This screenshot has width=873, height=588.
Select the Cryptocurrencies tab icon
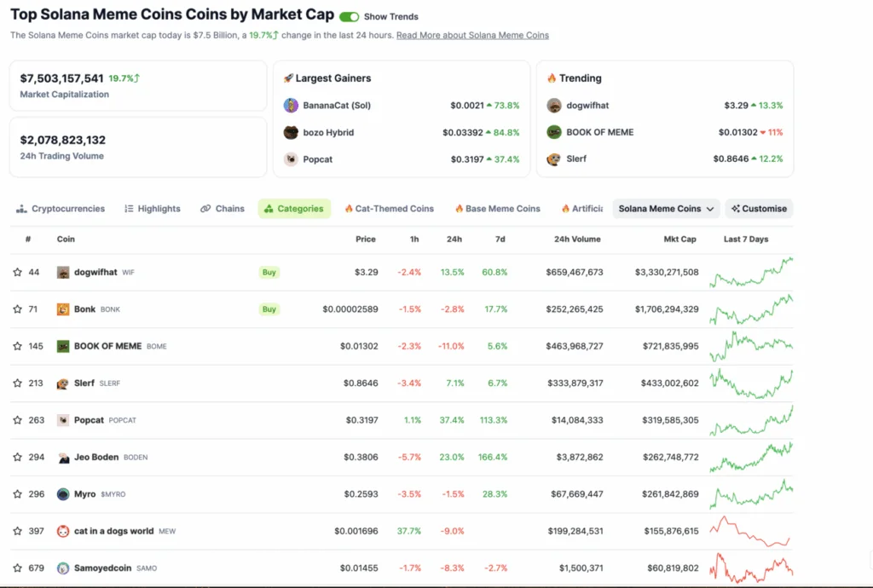[20, 208]
